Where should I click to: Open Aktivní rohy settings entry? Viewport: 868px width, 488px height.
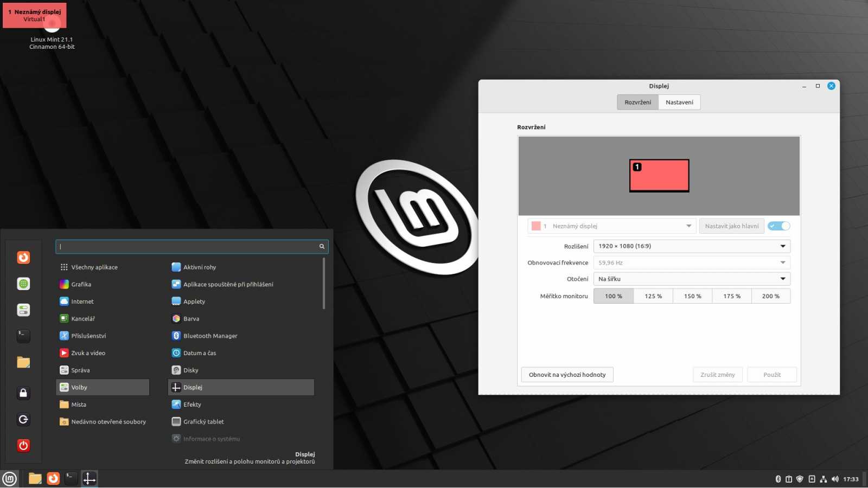pos(241,267)
